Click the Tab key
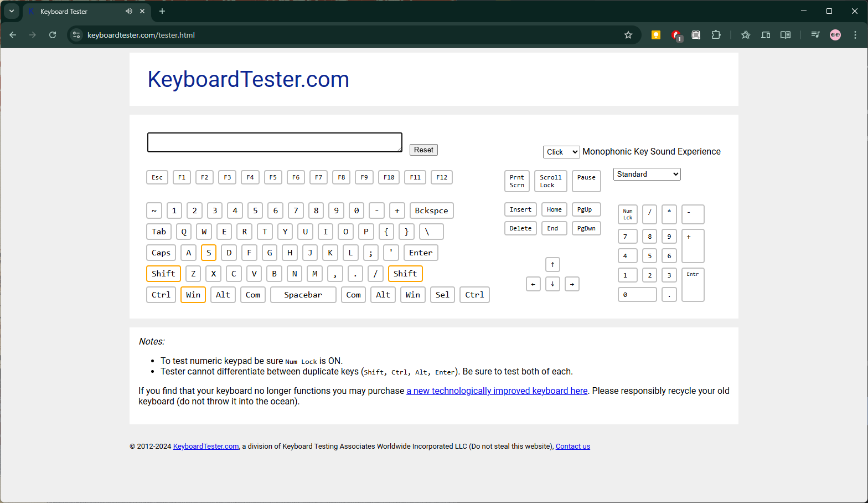868x503 pixels. 159,232
